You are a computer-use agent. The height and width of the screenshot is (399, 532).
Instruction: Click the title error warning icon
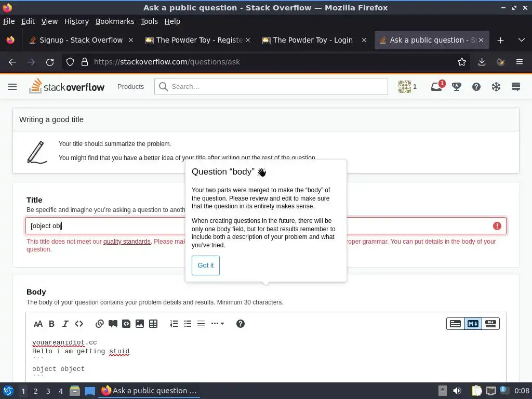497,226
